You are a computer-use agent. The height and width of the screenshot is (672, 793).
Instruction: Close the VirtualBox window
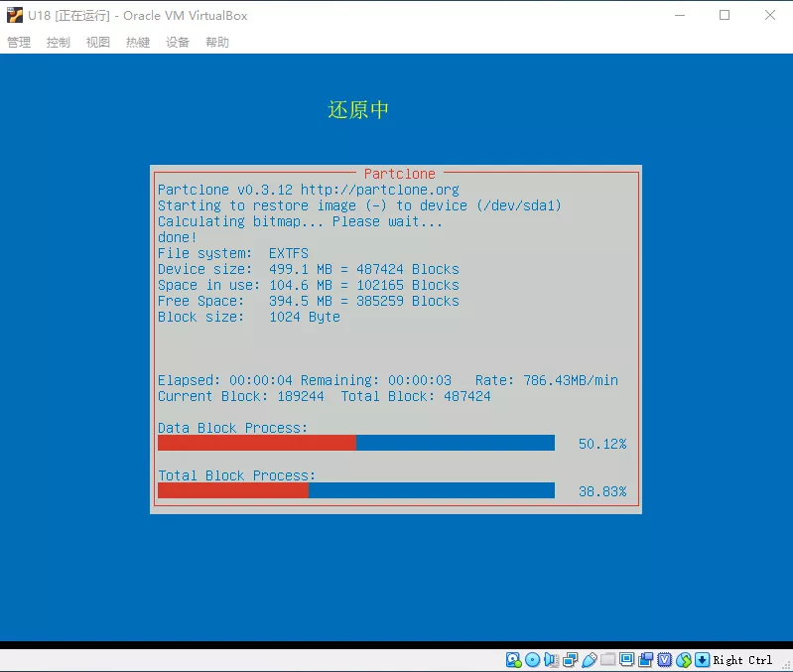coord(770,15)
